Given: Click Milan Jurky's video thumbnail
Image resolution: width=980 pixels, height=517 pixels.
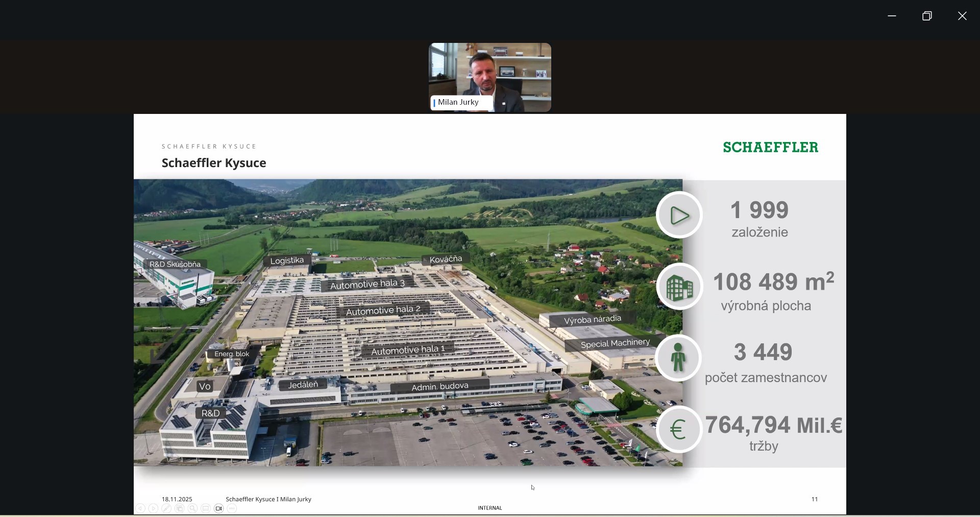Looking at the screenshot, I should click(490, 72).
